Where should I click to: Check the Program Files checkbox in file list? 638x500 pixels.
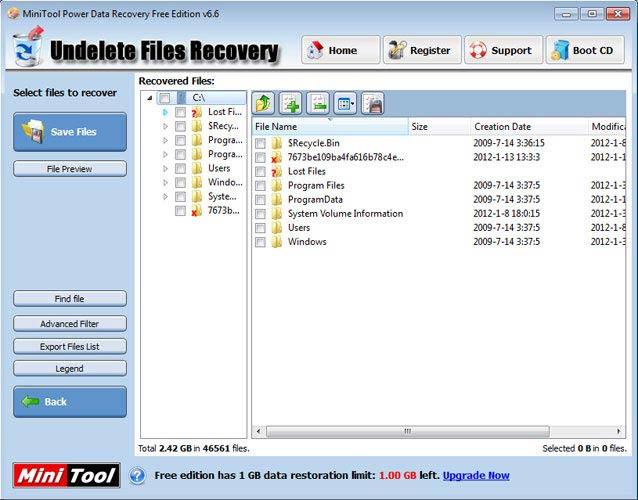pyautogui.click(x=260, y=186)
